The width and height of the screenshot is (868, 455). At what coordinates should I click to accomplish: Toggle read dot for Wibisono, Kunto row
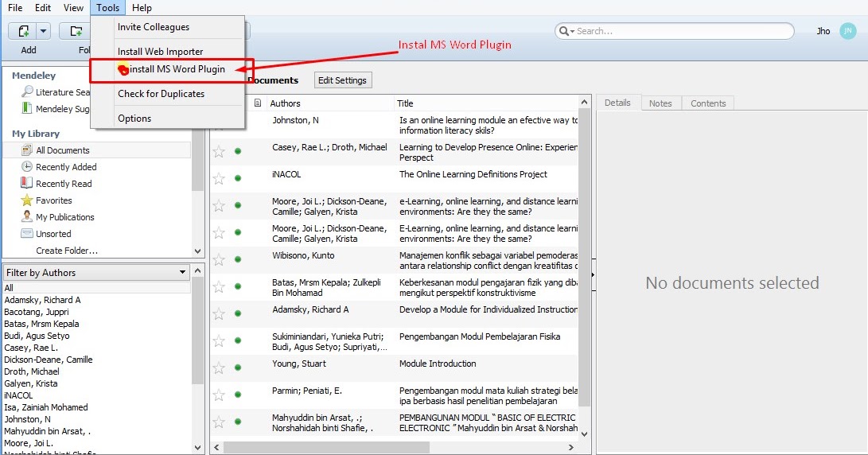click(238, 259)
